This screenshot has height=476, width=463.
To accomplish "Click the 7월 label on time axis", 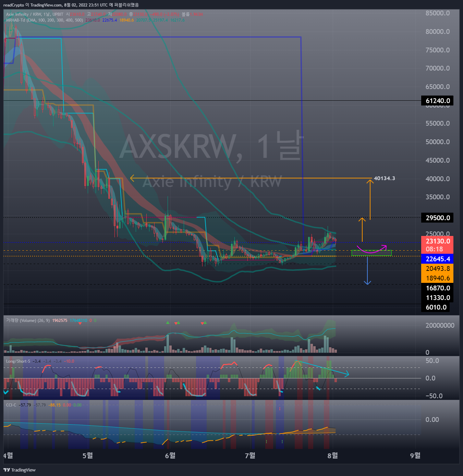I will [x=250, y=455].
